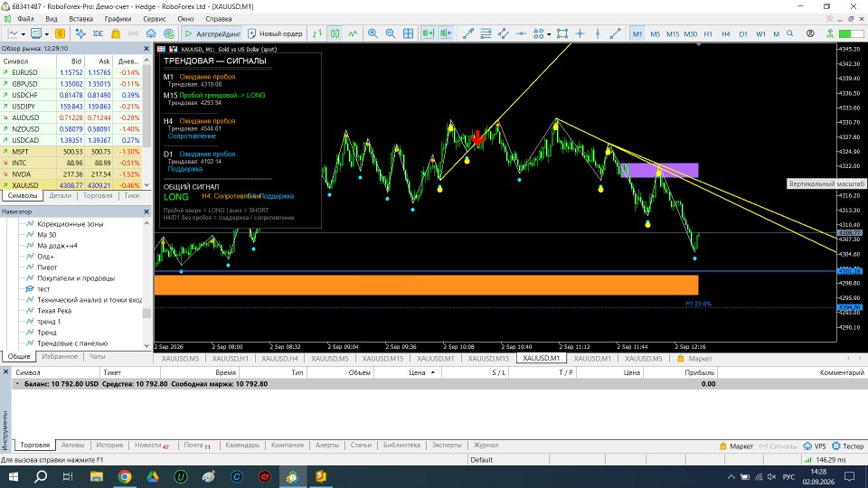Screen dimensions: 868x488
Task: Toggle the Алготрейдинг button
Action: [212, 33]
